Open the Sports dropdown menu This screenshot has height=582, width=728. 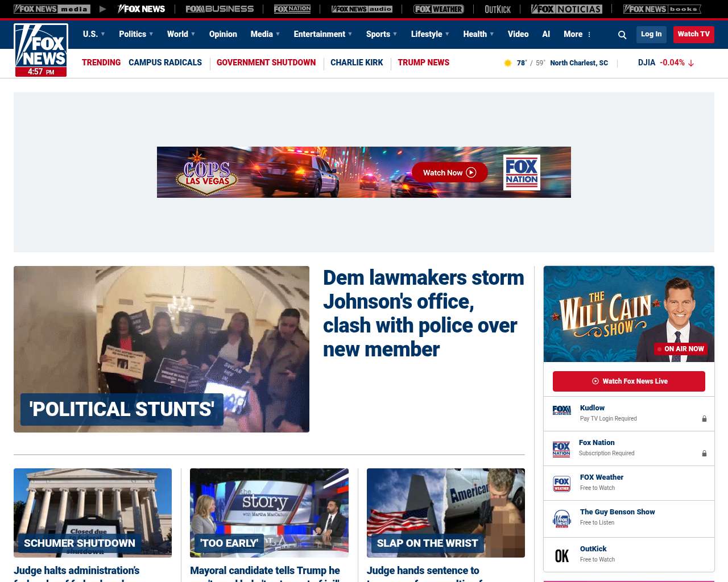[x=382, y=34]
